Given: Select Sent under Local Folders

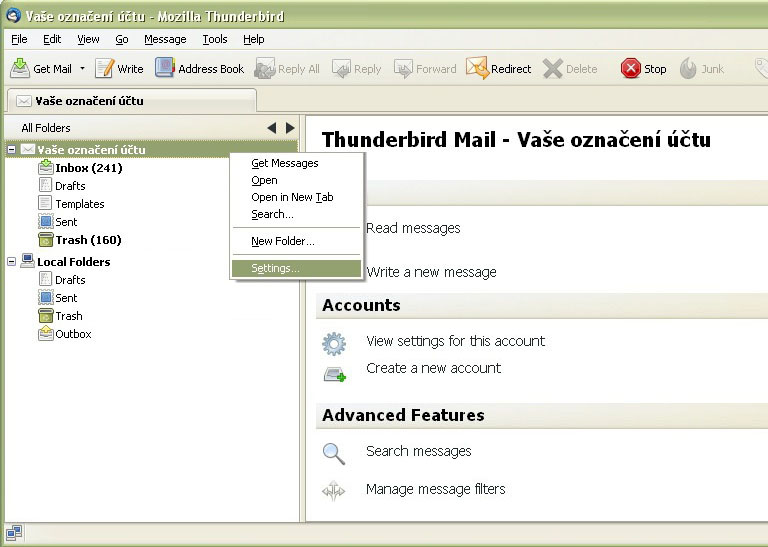Looking at the screenshot, I should 66,298.
